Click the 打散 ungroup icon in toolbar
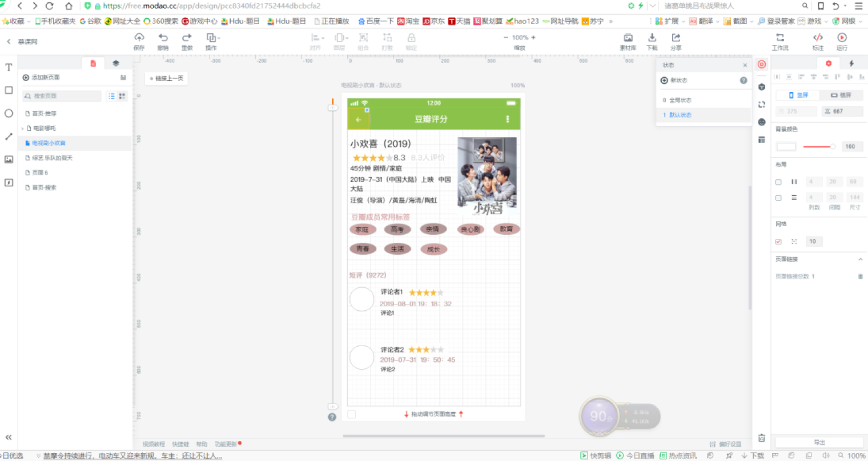Viewport: 868px width, 461px height. [x=387, y=38]
